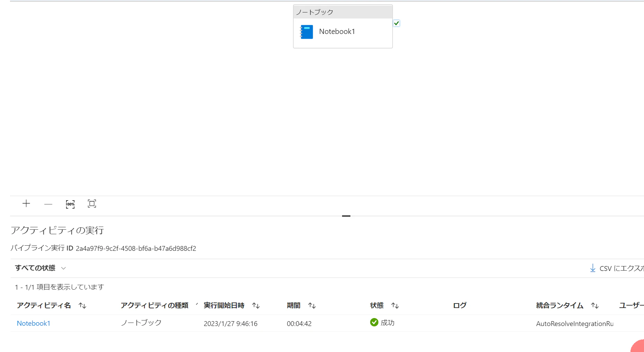The image size is (644, 352).
Task: Click the ノートブック activity type cell
Action: point(141,323)
